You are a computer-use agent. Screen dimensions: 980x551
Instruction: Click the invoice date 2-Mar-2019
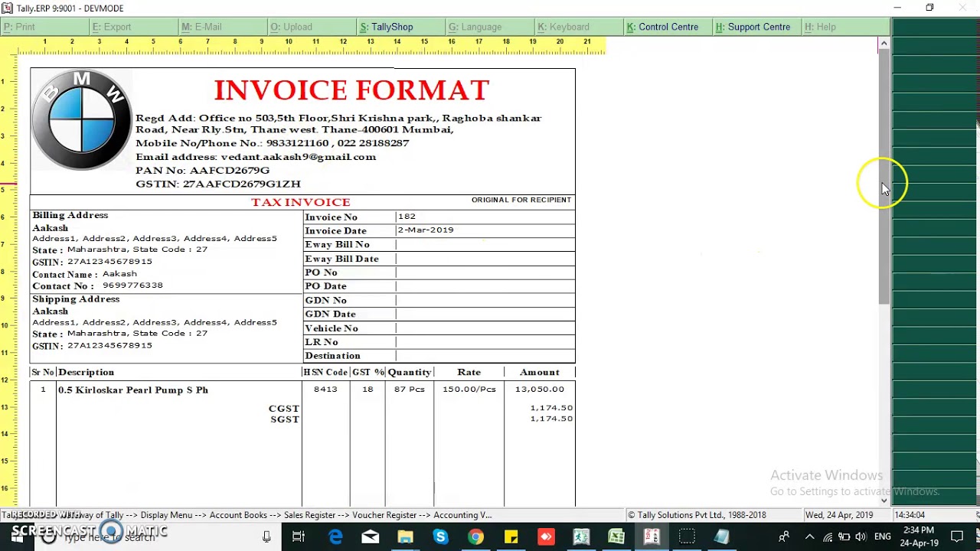[x=426, y=230]
